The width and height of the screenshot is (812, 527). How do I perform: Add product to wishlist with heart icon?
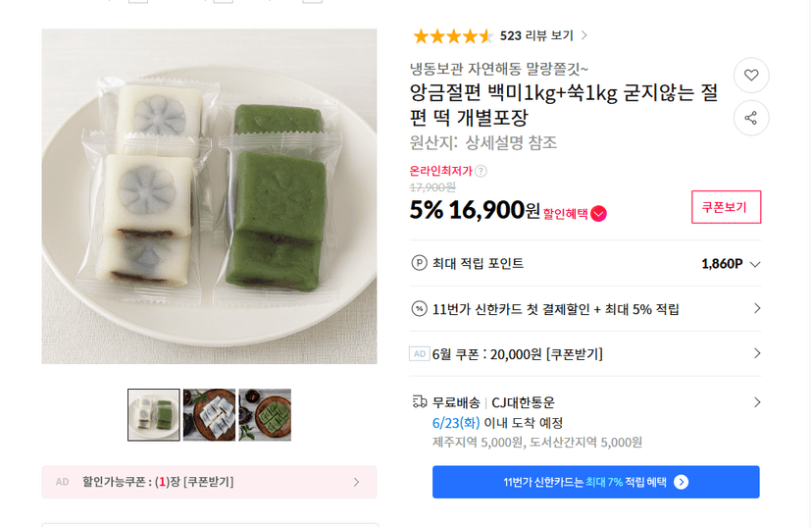(751, 76)
